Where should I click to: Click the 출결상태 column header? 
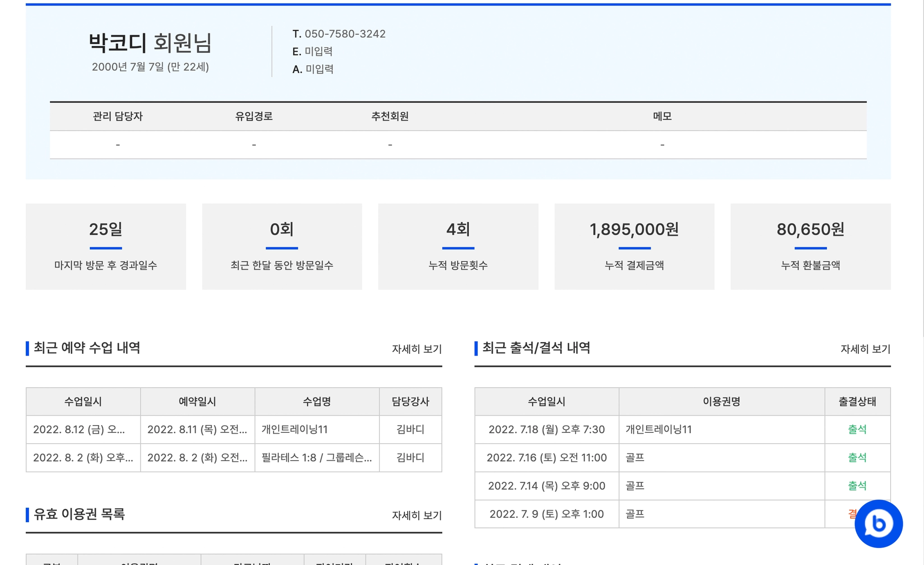coord(857,401)
